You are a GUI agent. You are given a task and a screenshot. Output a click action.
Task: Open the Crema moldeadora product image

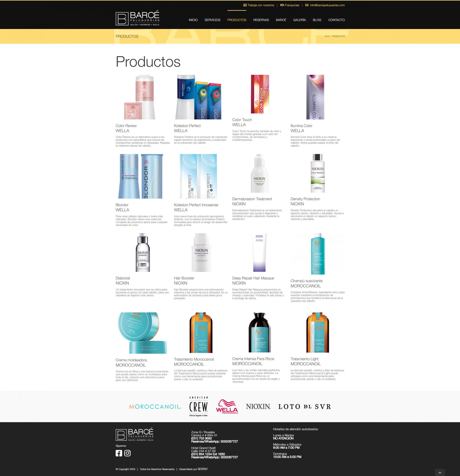click(143, 333)
